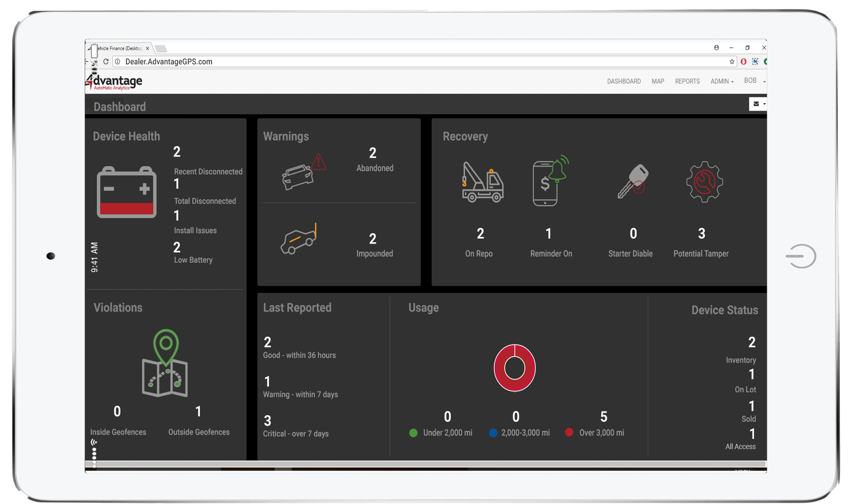The height and width of the screenshot is (504, 851).
Task: Open Critical - over 7 days list
Action: pos(295,434)
